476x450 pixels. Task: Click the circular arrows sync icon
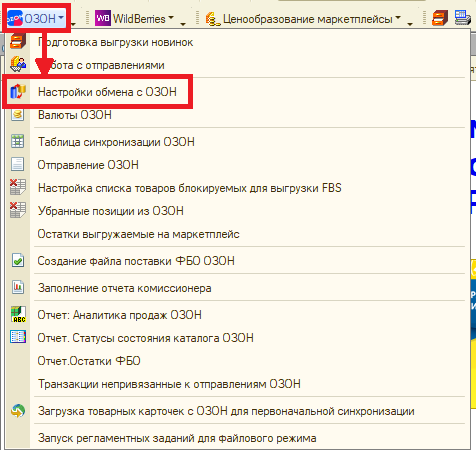[18, 411]
